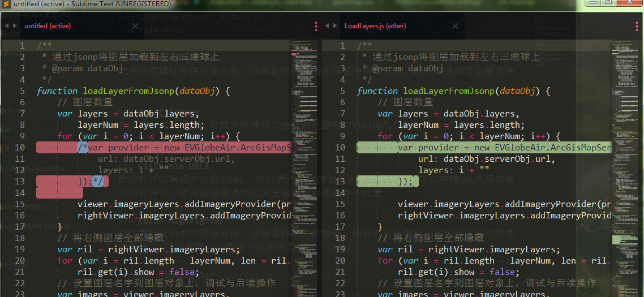Click the highlighted '*/' comment closer in untitled pane
Image resolution: width=644 pixels, height=297 pixels.
point(98,182)
